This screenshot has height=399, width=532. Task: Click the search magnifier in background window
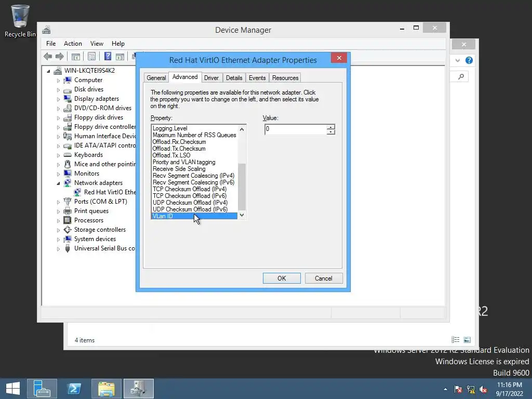[x=461, y=77]
